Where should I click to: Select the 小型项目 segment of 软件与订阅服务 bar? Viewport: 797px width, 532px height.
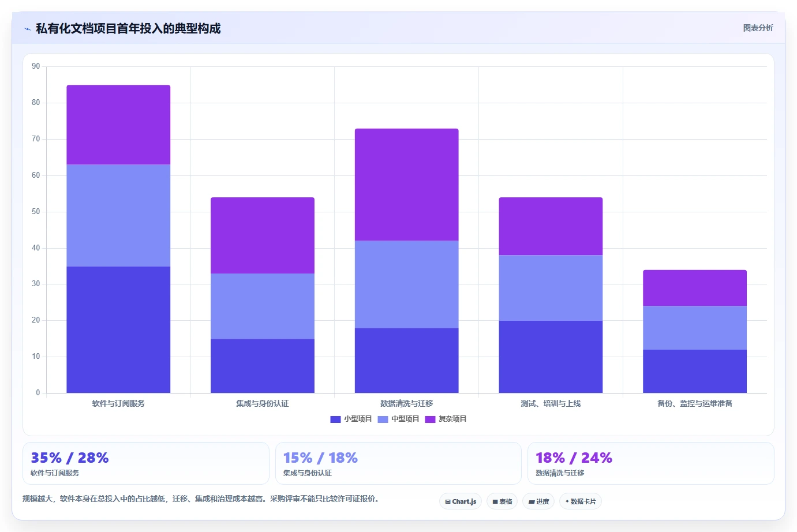coord(118,329)
